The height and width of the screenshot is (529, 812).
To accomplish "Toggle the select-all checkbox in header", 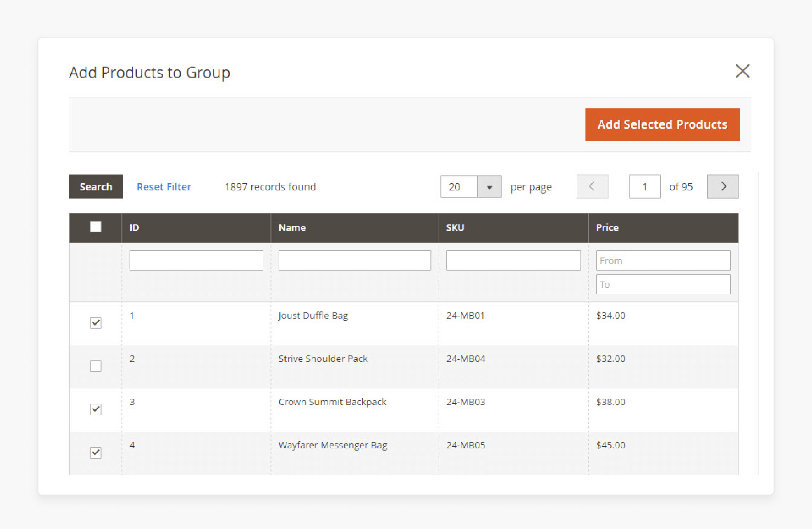I will click(96, 227).
